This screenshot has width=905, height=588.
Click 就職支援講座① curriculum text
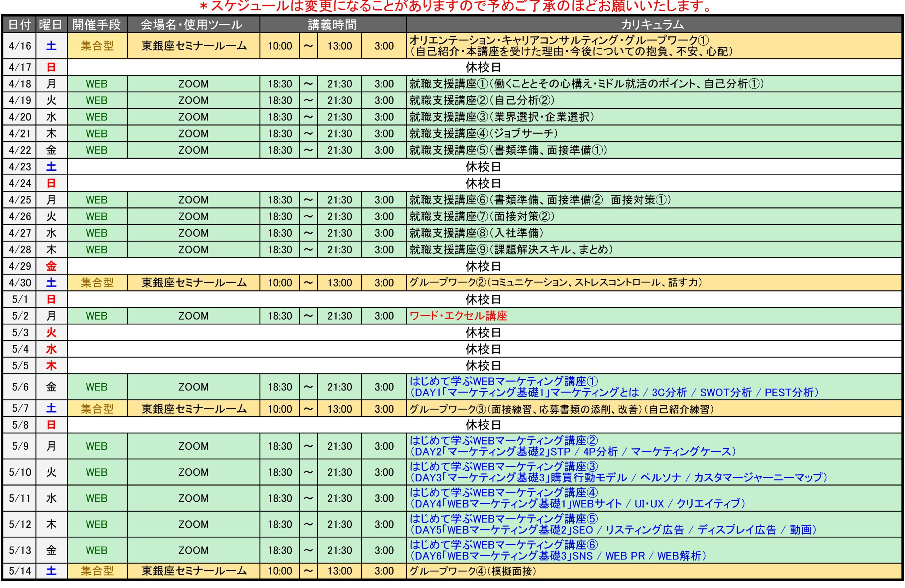click(x=586, y=84)
